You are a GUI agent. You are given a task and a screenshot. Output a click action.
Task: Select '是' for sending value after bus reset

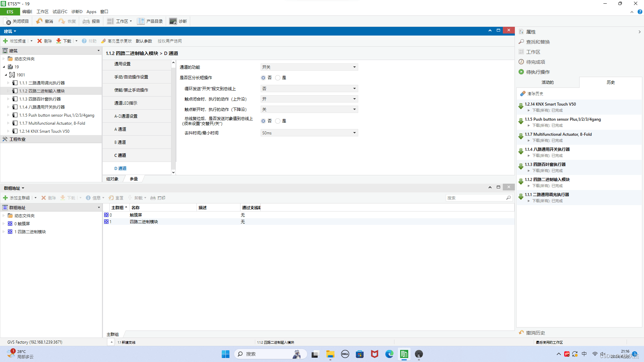278,121
